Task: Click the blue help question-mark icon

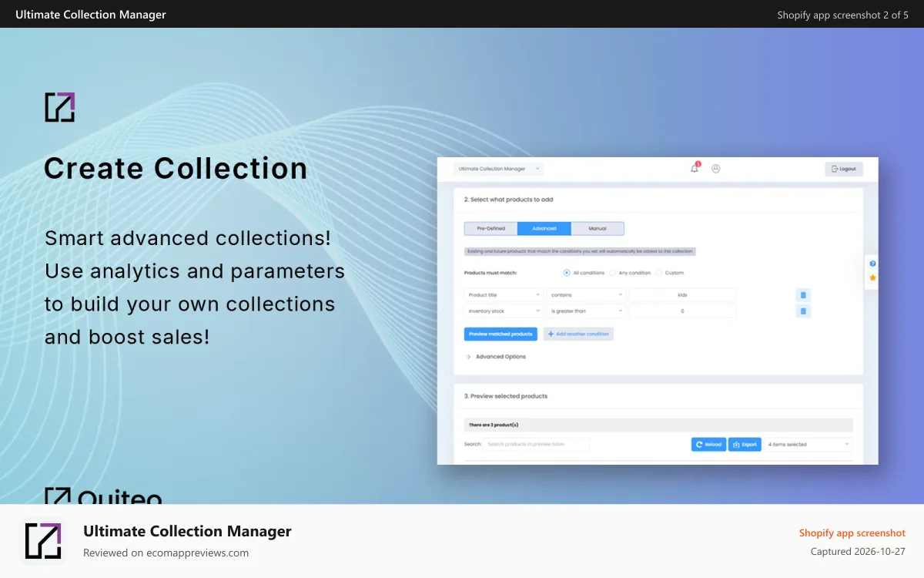Action: 872,264
